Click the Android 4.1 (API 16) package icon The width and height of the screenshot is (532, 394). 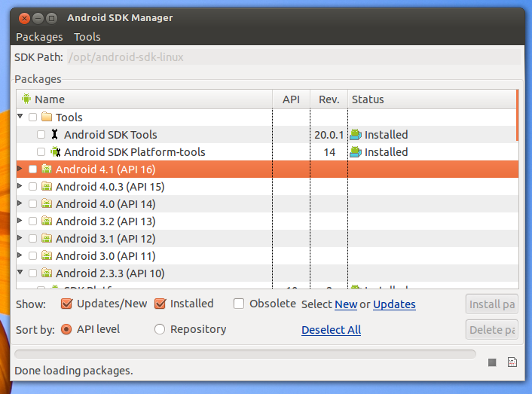click(x=47, y=170)
